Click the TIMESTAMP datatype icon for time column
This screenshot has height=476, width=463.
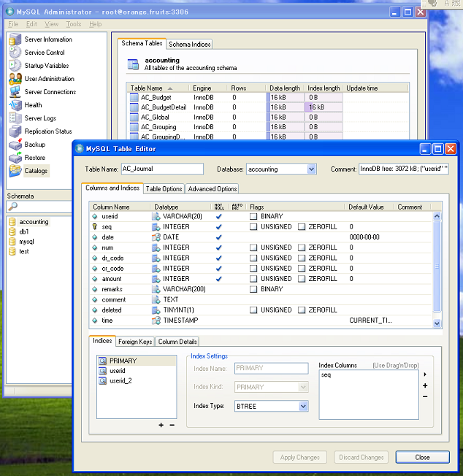pos(156,320)
